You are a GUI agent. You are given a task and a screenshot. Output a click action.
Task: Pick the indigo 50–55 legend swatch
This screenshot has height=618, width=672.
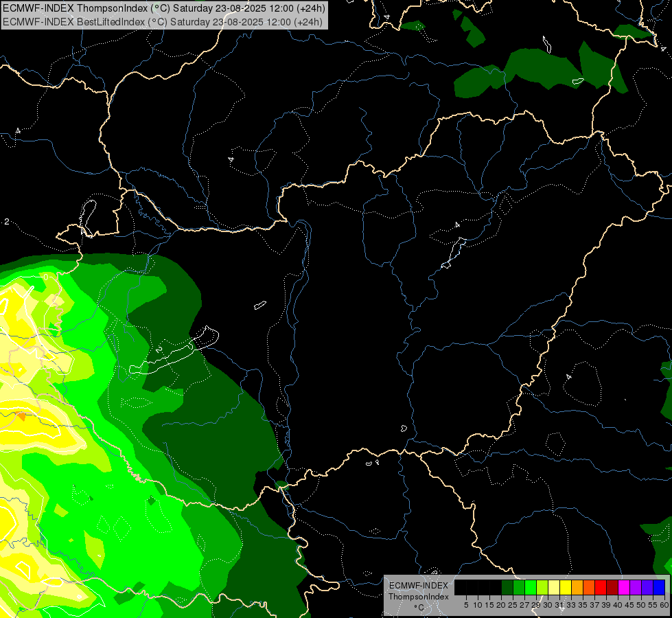pyautogui.click(x=647, y=587)
